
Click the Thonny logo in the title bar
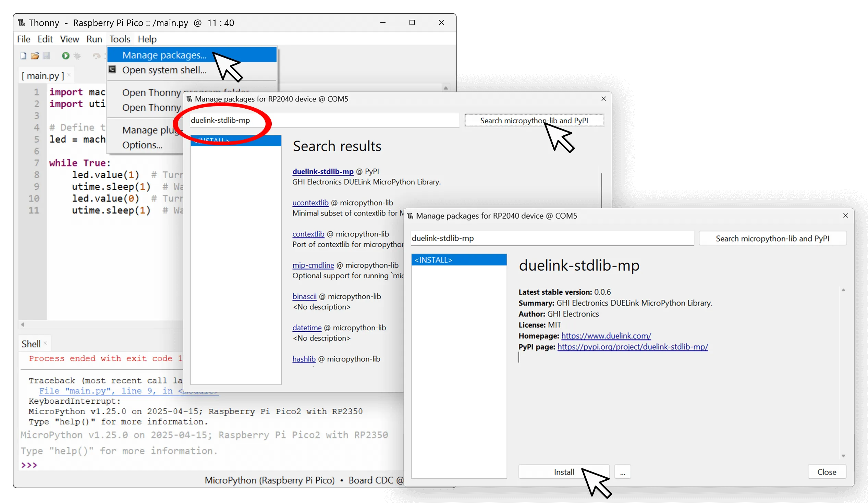click(x=21, y=22)
